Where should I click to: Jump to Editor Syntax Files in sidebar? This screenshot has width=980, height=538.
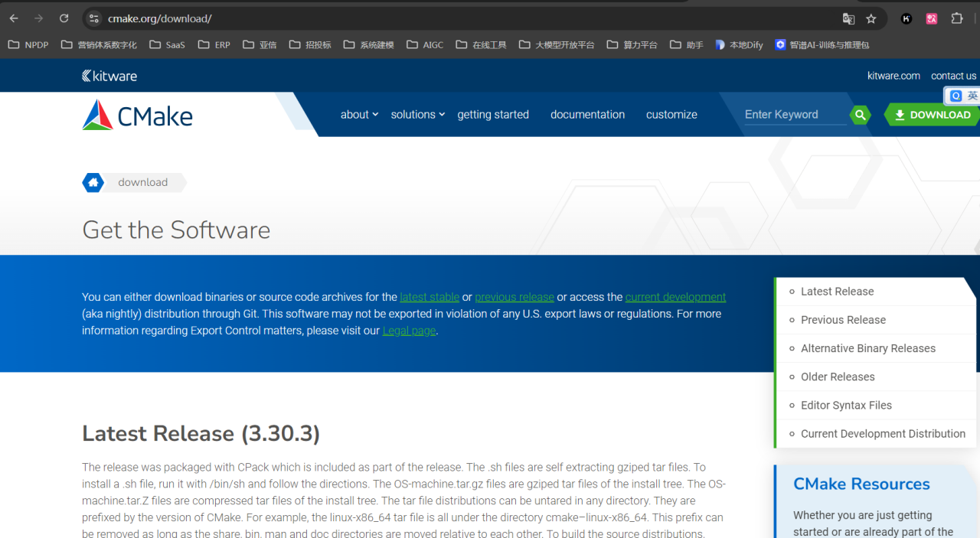pyautogui.click(x=846, y=405)
